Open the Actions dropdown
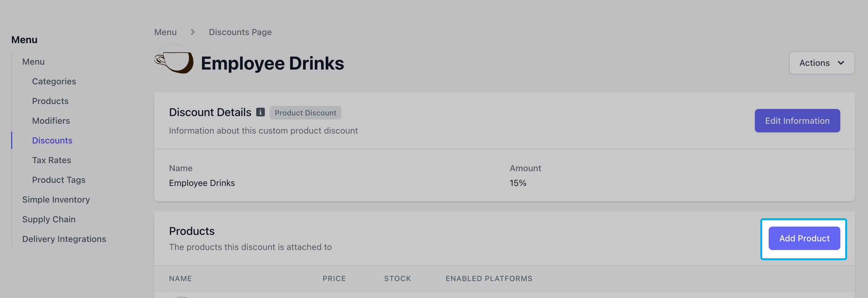Image resolution: width=868 pixels, height=298 pixels. (x=822, y=63)
